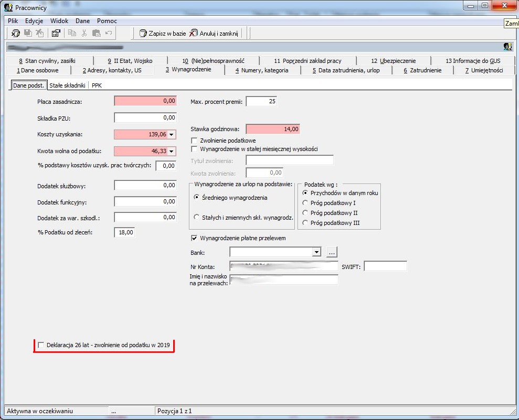This screenshot has height=420, width=519.
Task: Switch to 4 Numery, kategoria tab
Action: click(x=262, y=70)
